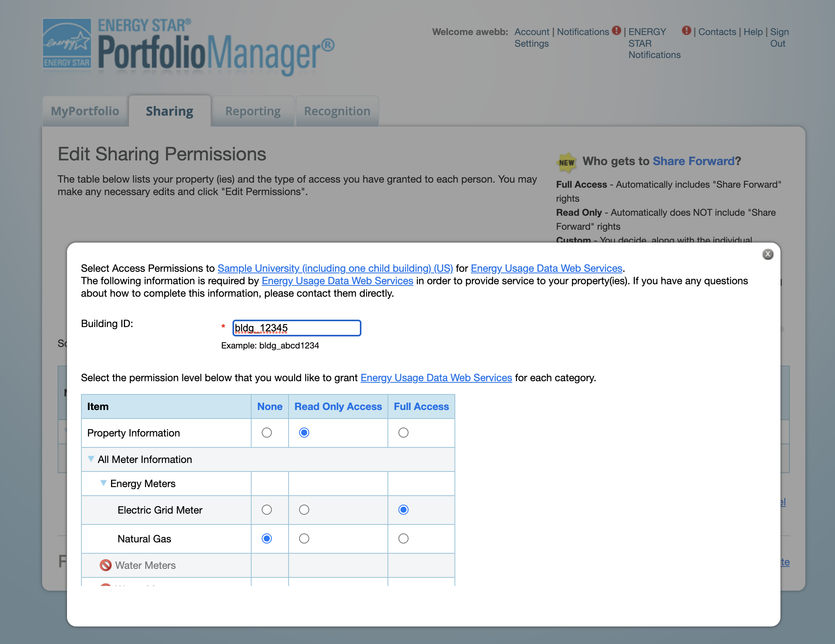
Task: Open ENERGY STAR Notifications link
Action: (x=654, y=43)
